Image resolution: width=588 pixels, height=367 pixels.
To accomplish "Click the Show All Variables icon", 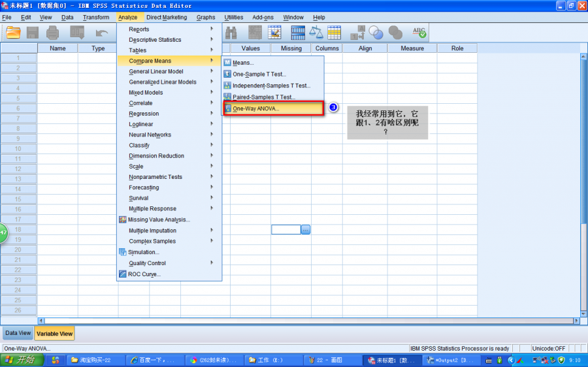I will (395, 33).
